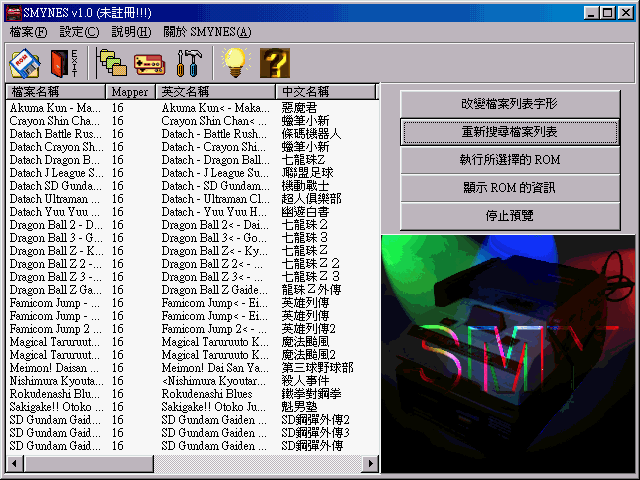Open the 檔案(F) menu

point(28,32)
